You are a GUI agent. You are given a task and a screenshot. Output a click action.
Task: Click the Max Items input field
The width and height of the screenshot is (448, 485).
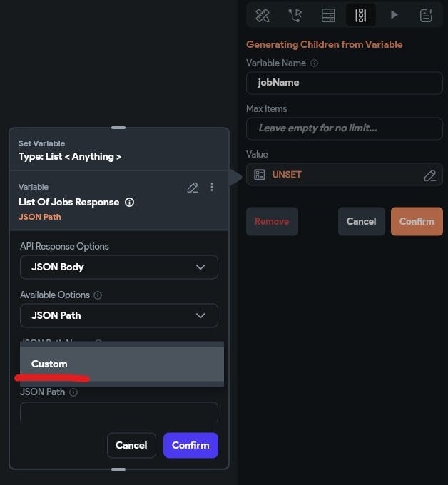[345, 128]
